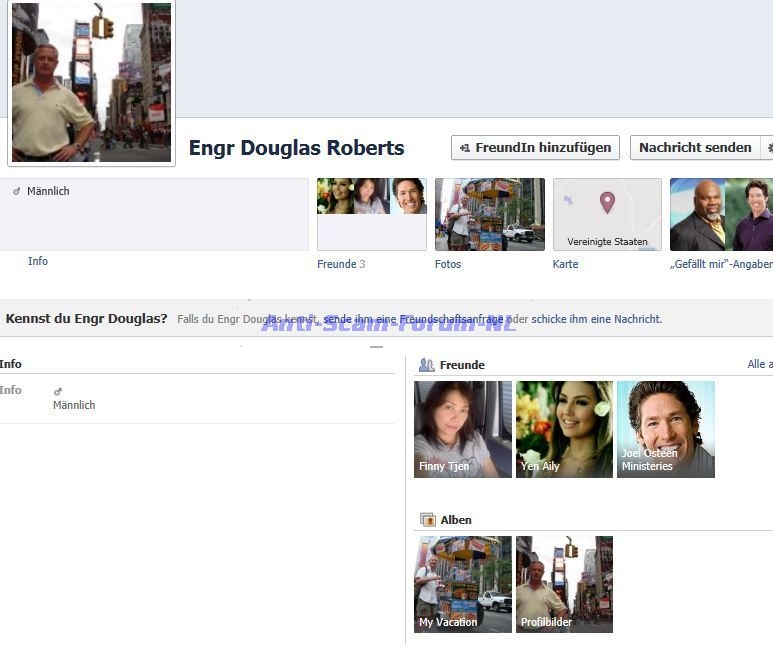This screenshot has height=645, width=773.
Task: Click the FreundIn hinzufügen button
Action: 535,147
